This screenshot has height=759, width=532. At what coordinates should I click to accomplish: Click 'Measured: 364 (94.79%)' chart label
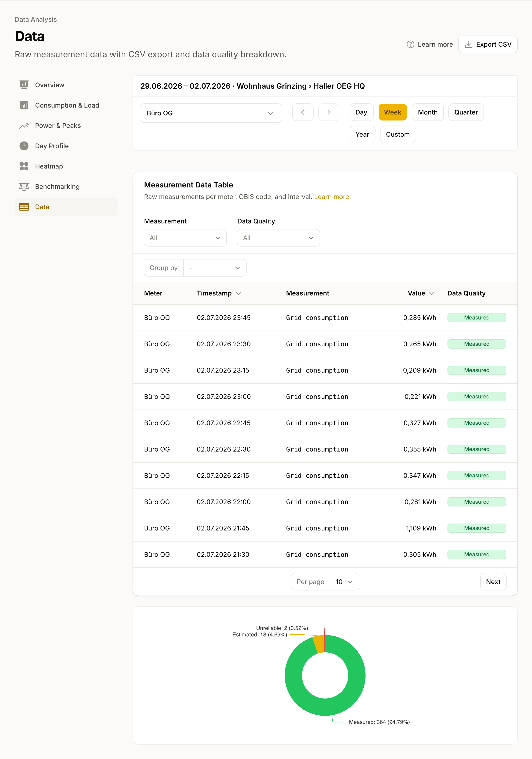point(379,722)
